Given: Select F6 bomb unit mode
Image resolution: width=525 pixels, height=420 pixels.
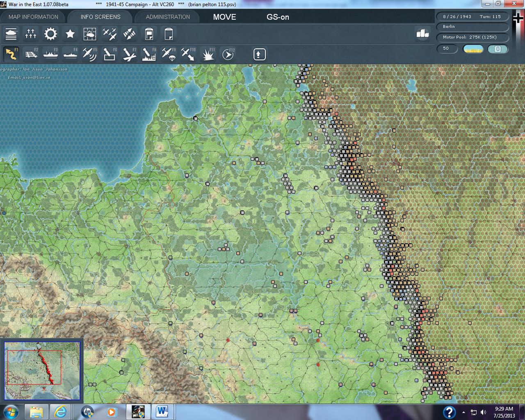Looking at the screenshot, I should 110,54.
